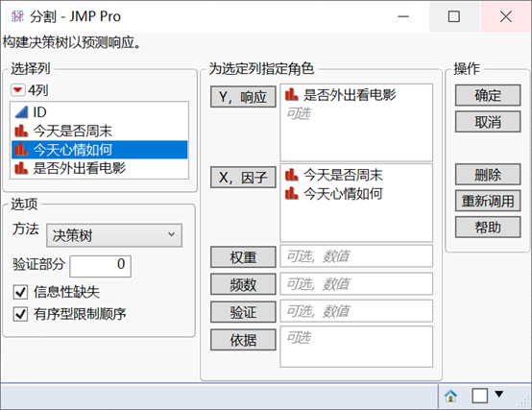Click nominal icon of 今天是否周末 in X box
This screenshot has height=410, width=532.
pyautogui.click(x=291, y=175)
